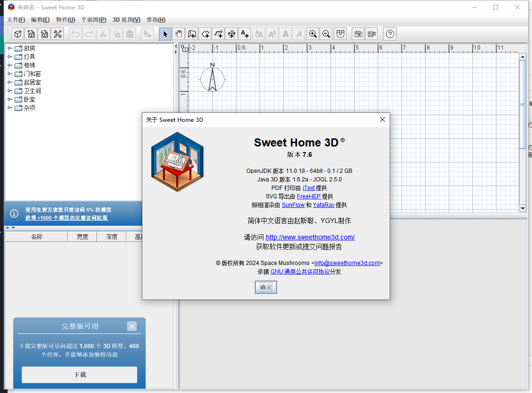
Task: Click the Save home toolbar icon
Action: coord(44,34)
